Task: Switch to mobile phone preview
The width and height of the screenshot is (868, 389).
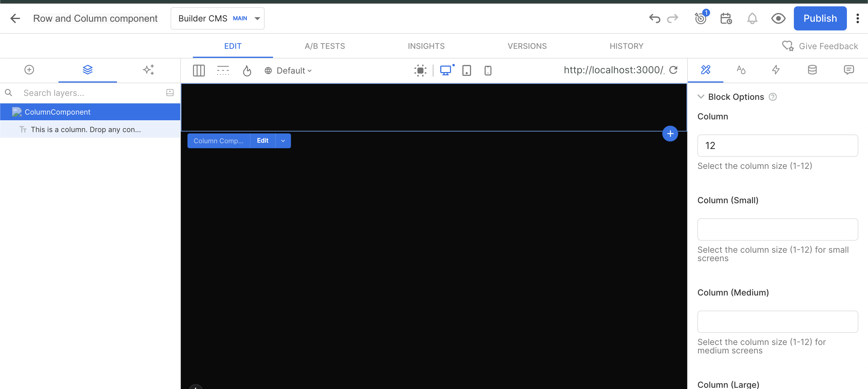Action: tap(488, 71)
